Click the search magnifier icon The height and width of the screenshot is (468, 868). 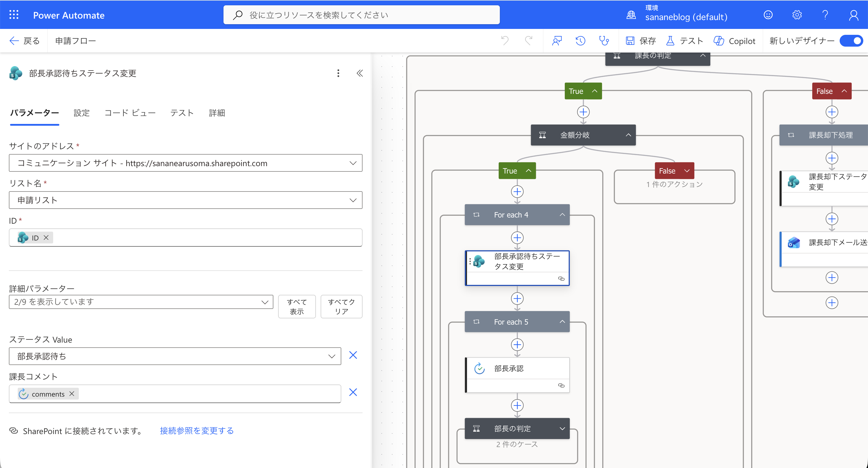pyautogui.click(x=238, y=15)
